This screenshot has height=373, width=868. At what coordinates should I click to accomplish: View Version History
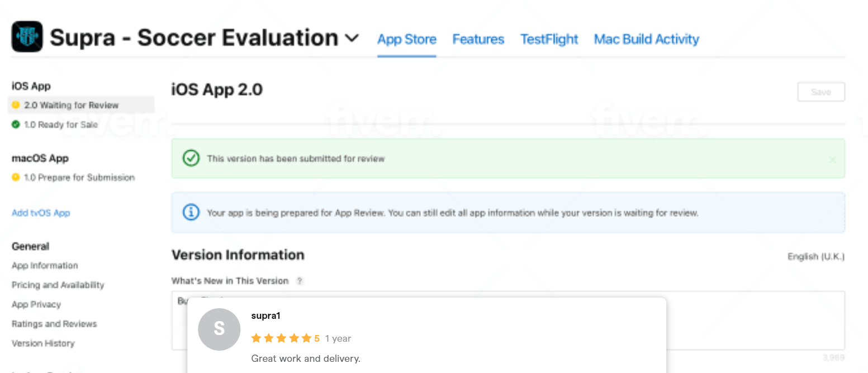pos(43,343)
